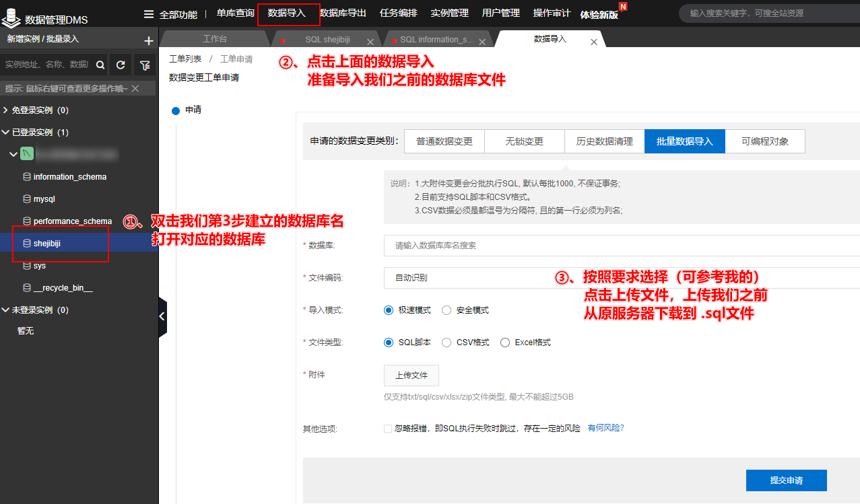Open 单库查询 menu
The height and width of the screenshot is (504, 860).
(235, 13)
